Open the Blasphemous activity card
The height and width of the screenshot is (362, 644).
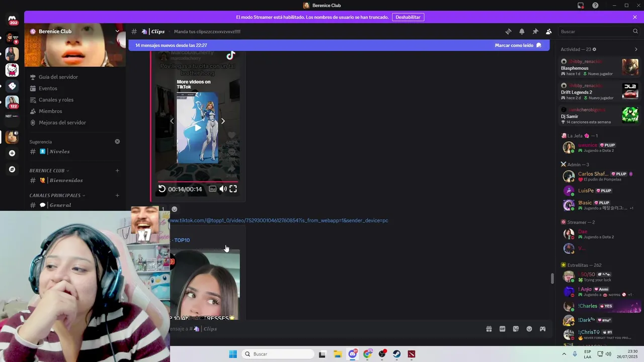[x=600, y=67]
